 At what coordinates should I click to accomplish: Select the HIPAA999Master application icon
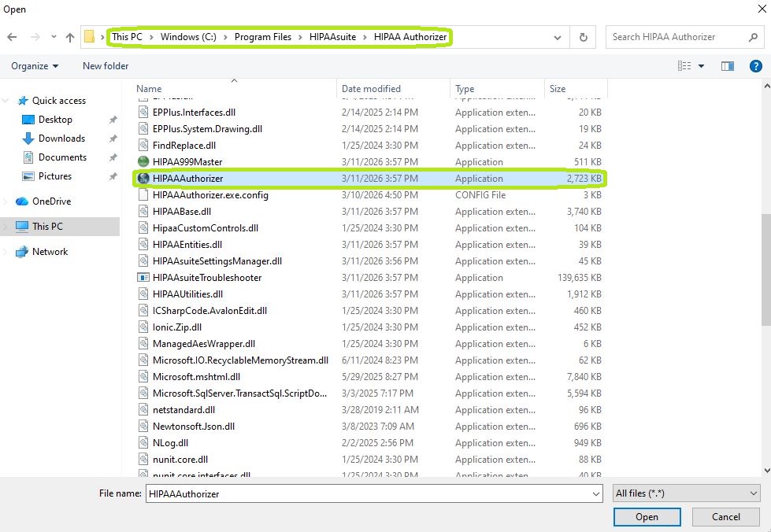pyautogui.click(x=143, y=161)
